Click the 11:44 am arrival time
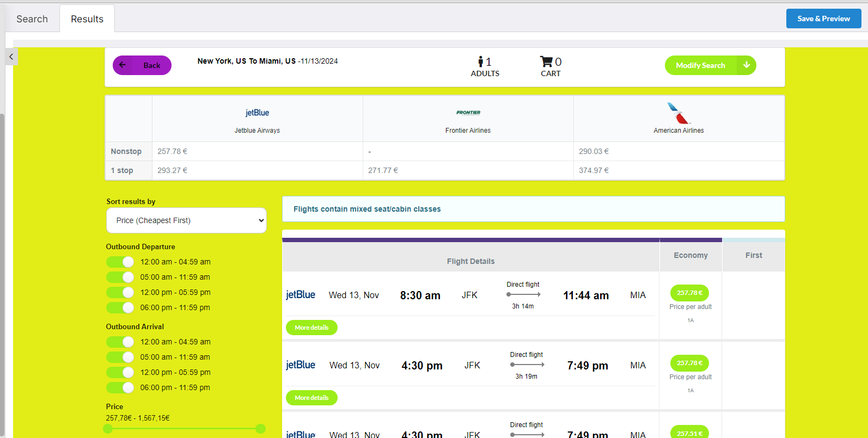Image resolution: width=868 pixels, height=438 pixels. pyautogui.click(x=586, y=295)
